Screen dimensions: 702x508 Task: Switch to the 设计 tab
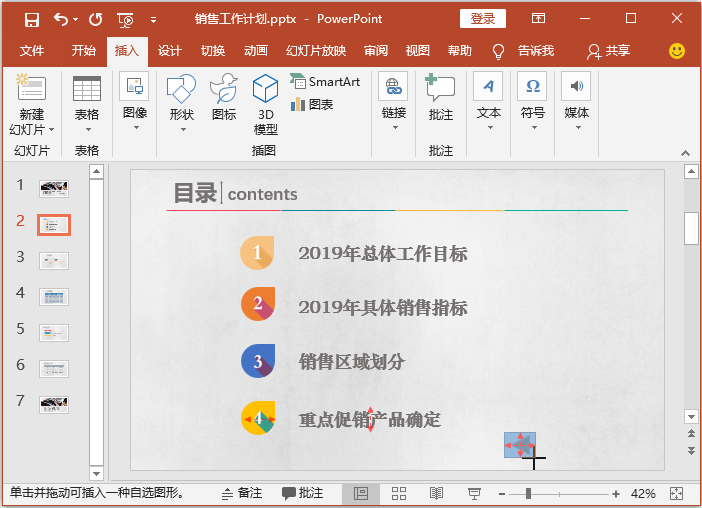tap(170, 51)
